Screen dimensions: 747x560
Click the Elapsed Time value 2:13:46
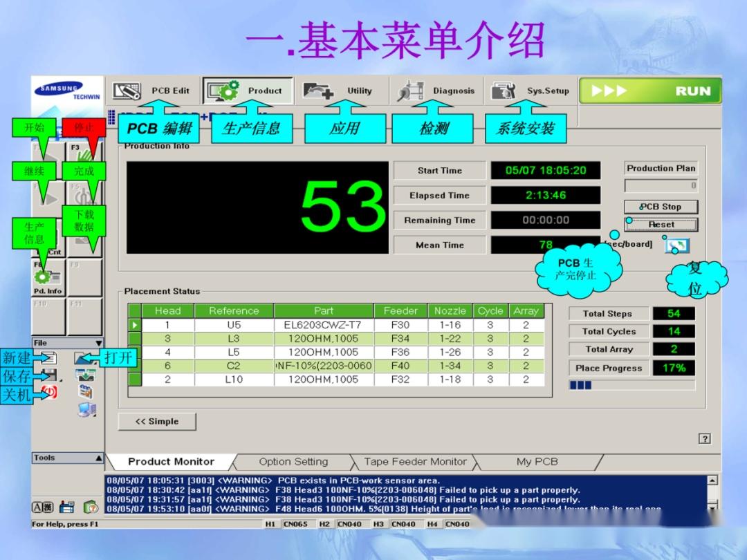coord(546,195)
